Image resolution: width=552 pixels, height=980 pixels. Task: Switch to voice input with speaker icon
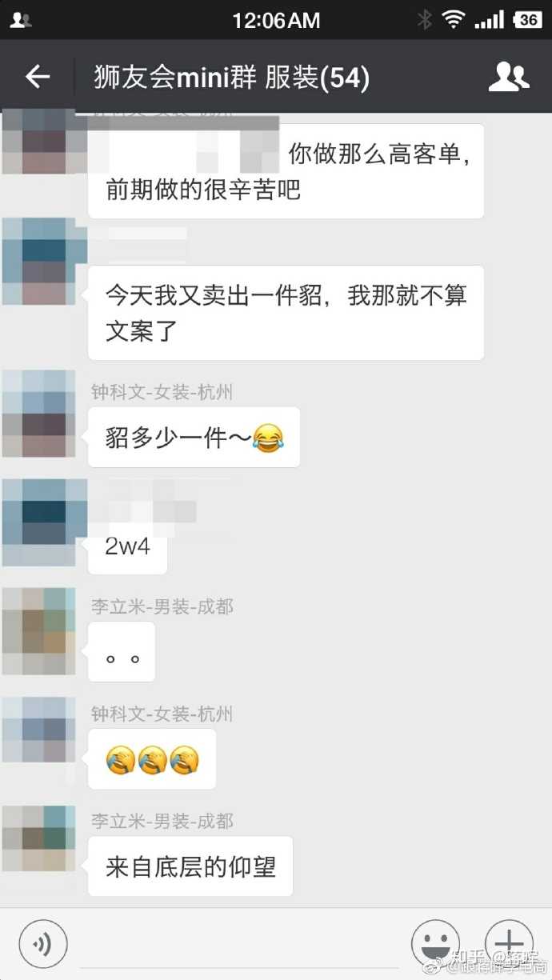[x=43, y=944]
